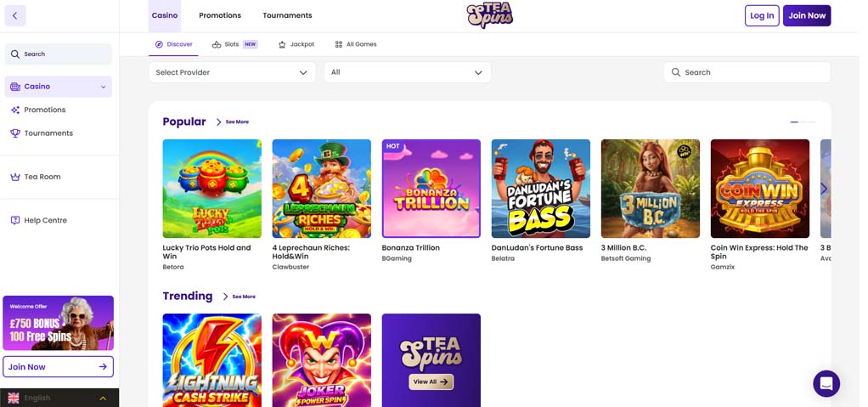Open the Casino tab in top navigation

coord(165,15)
